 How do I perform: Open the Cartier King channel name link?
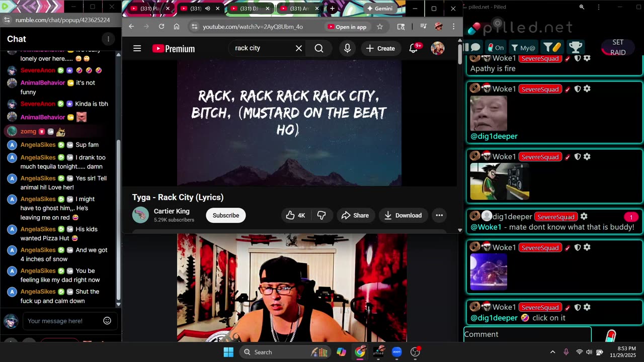(x=172, y=211)
